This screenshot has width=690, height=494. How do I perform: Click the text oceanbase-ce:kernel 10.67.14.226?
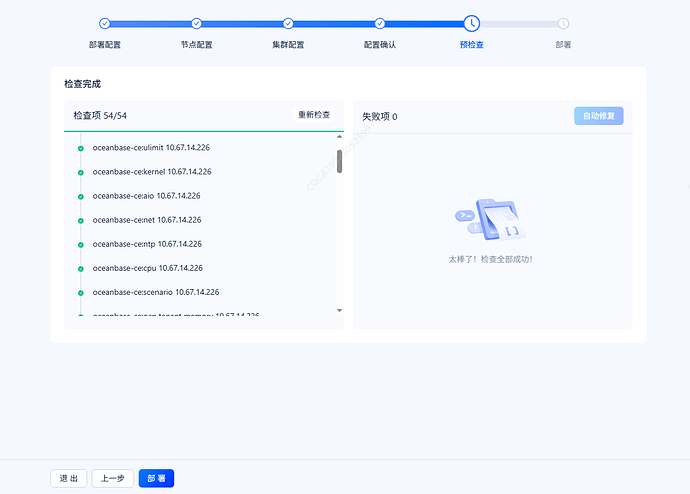(x=152, y=172)
